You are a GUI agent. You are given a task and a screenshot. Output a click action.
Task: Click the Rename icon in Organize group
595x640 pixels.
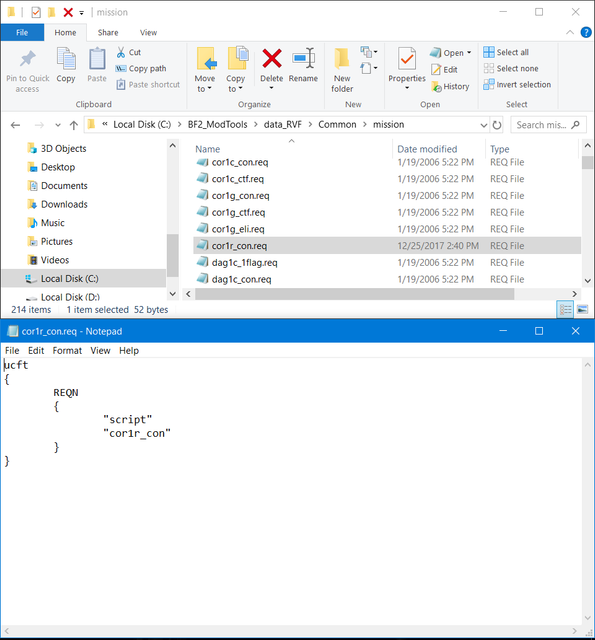point(303,58)
